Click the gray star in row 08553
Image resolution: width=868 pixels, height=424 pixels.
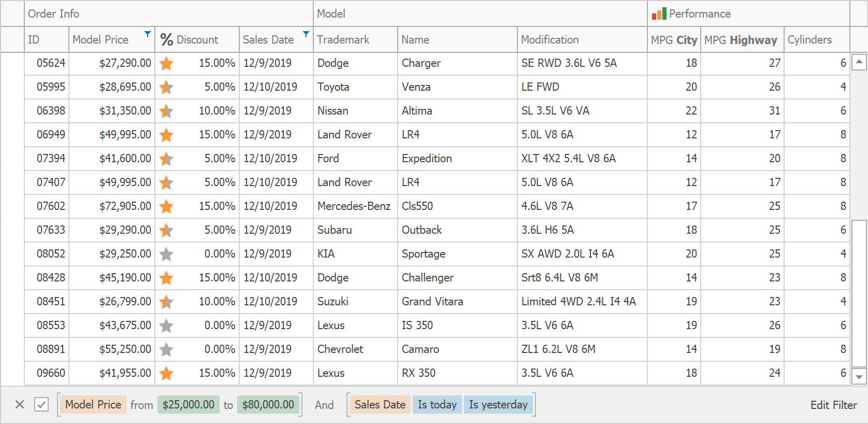[166, 326]
